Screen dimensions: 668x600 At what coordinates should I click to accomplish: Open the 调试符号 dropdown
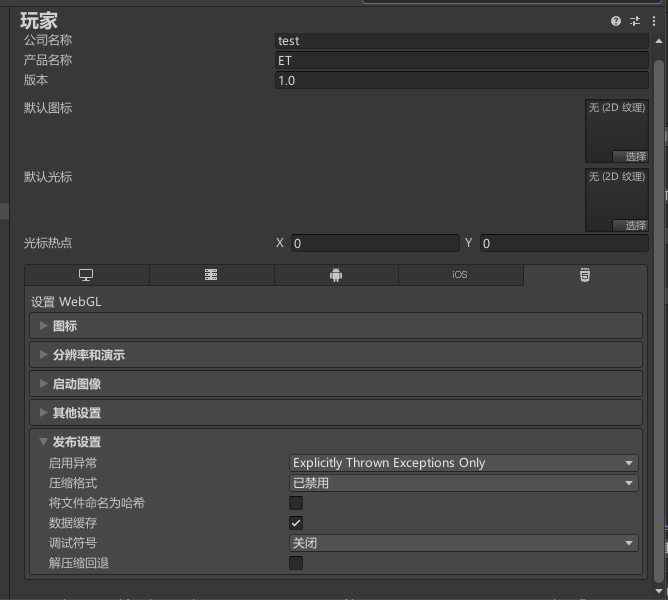point(464,543)
